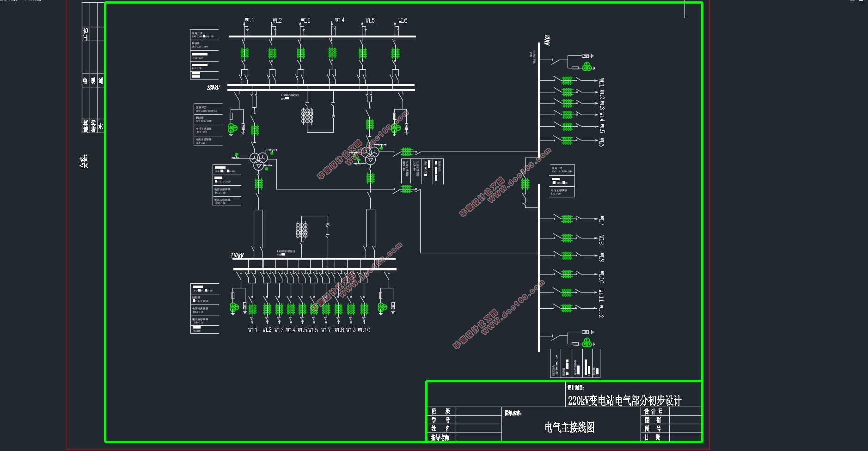
Task: Click the 110kV busbar label
Action: click(237, 255)
